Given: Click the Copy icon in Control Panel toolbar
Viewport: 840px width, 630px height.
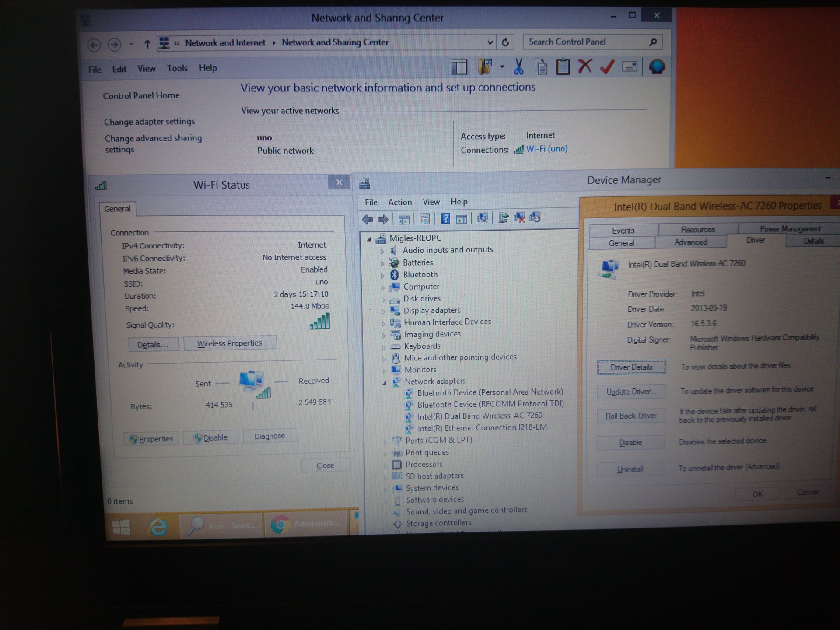Looking at the screenshot, I should pos(541,67).
